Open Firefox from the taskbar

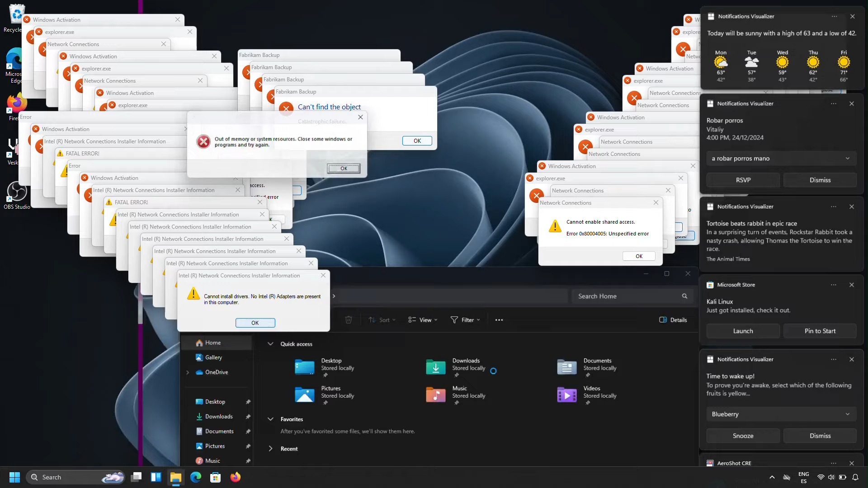(x=236, y=477)
